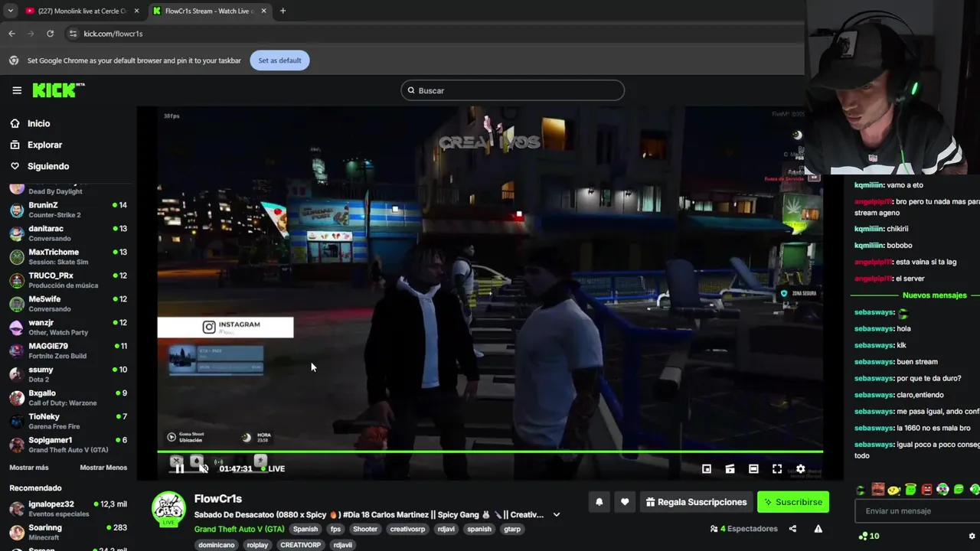Click the Suscribirse button
980x551 pixels.
pyautogui.click(x=793, y=502)
